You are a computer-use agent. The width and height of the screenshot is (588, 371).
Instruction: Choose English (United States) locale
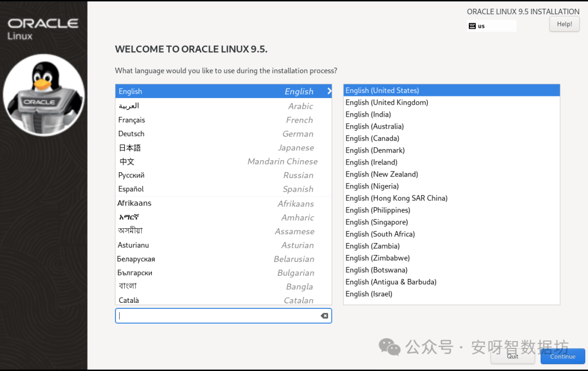point(451,90)
